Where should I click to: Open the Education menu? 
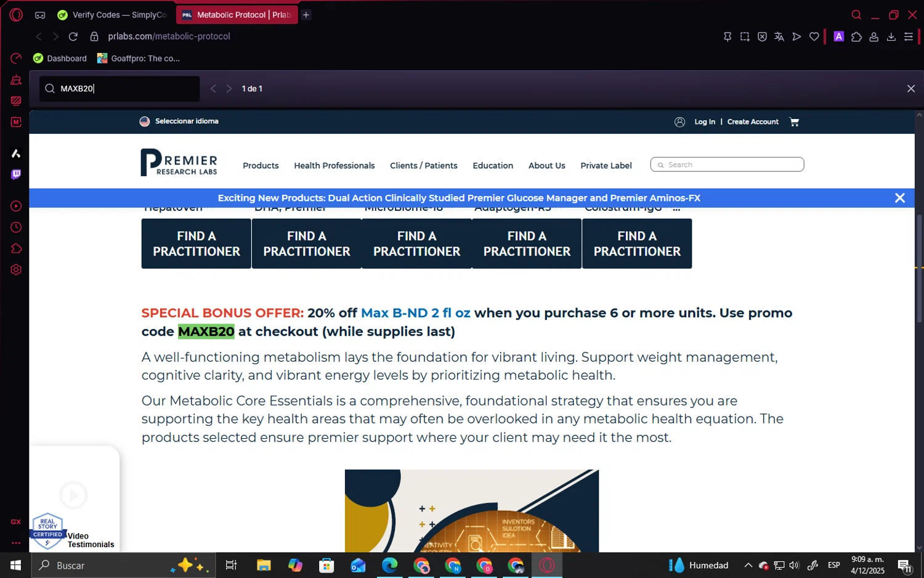[493, 166]
